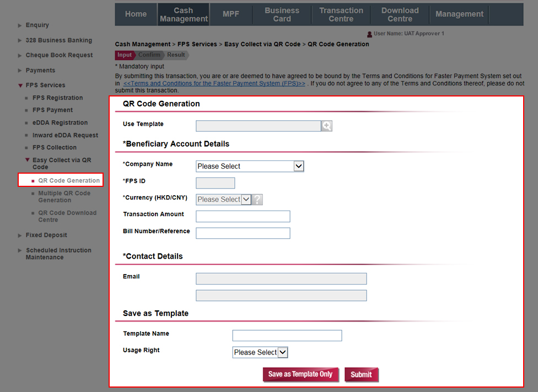Click the Currency help question mark icon
Screen dimensions: 538x392
[257, 200]
